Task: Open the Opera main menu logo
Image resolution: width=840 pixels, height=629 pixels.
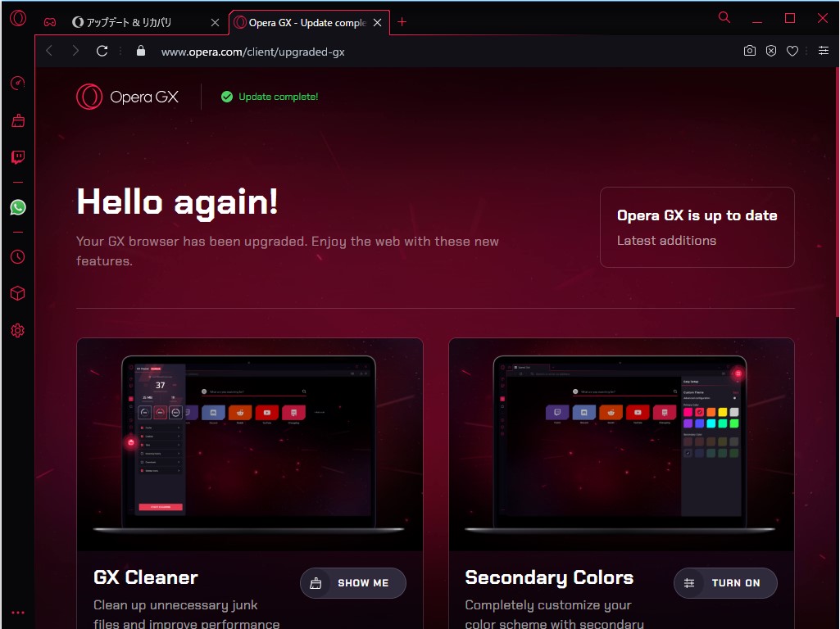Action: coord(18,18)
